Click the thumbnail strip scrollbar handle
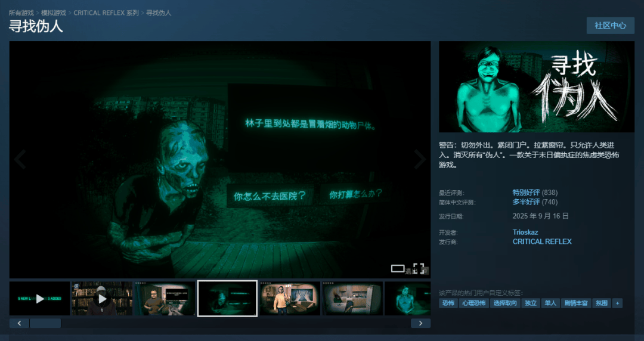644x341 pixels. coord(45,323)
